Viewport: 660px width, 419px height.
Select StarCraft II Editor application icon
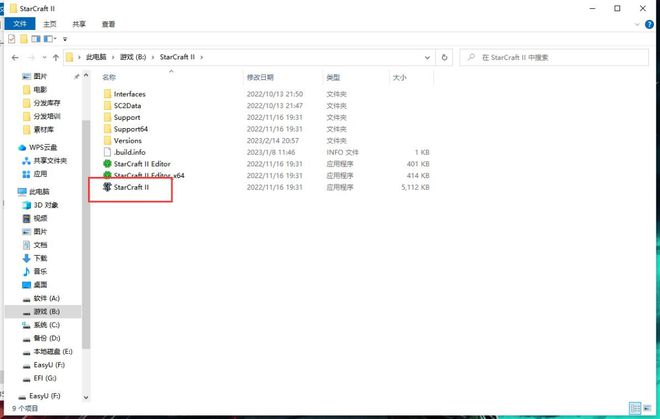click(x=107, y=164)
